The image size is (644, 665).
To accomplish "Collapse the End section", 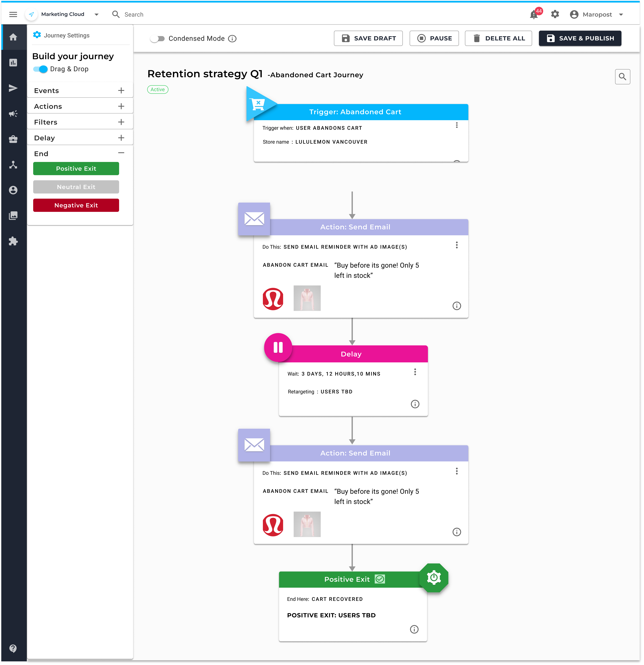I will (x=121, y=153).
